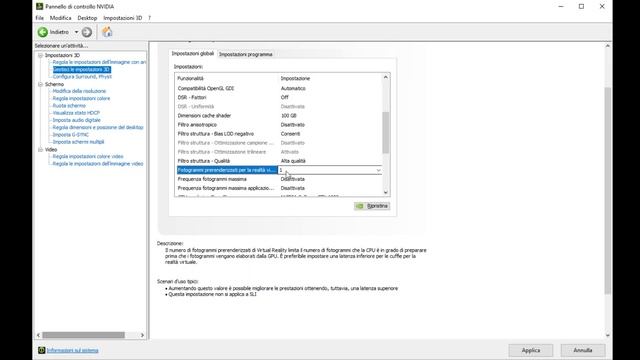This screenshot has width=640, height=360.
Task: Click the Home icon in toolbar
Action: click(x=107, y=32)
